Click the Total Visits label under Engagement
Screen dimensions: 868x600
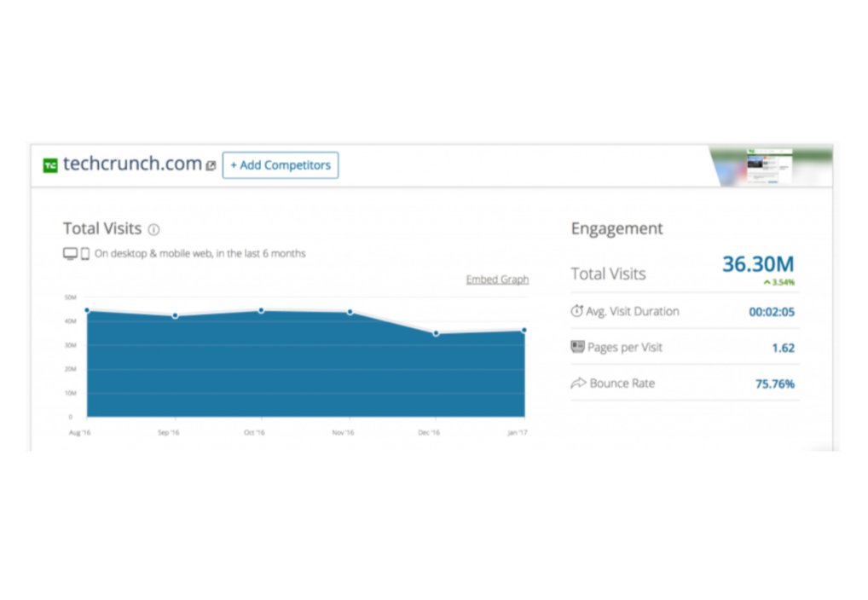click(609, 274)
